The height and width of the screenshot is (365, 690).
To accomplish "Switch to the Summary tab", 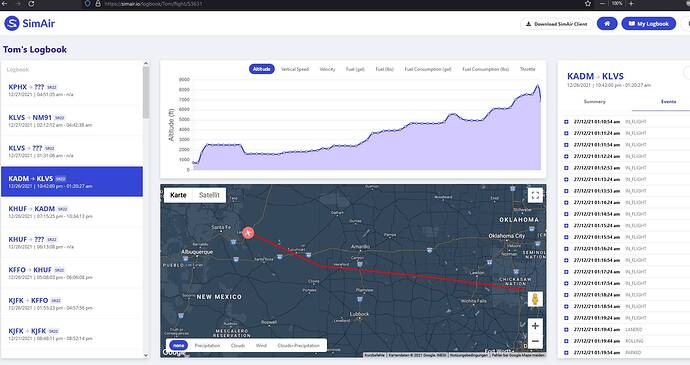I will click(595, 102).
